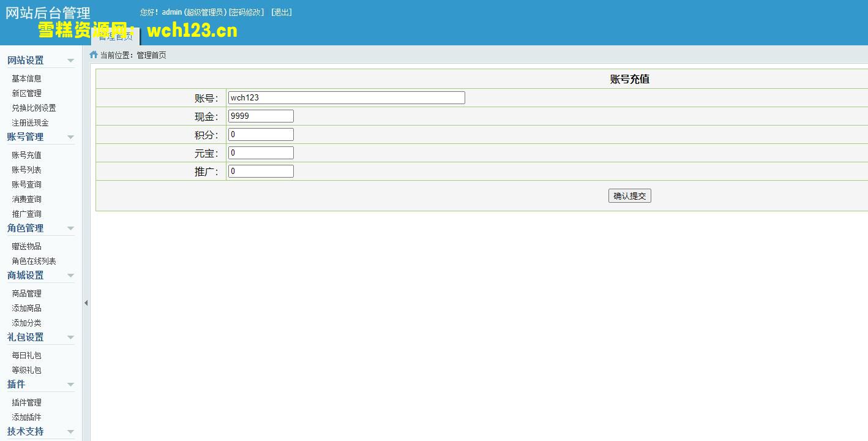The image size is (868, 441).
Task: Click the 网站设置 section header
Action: click(26, 61)
